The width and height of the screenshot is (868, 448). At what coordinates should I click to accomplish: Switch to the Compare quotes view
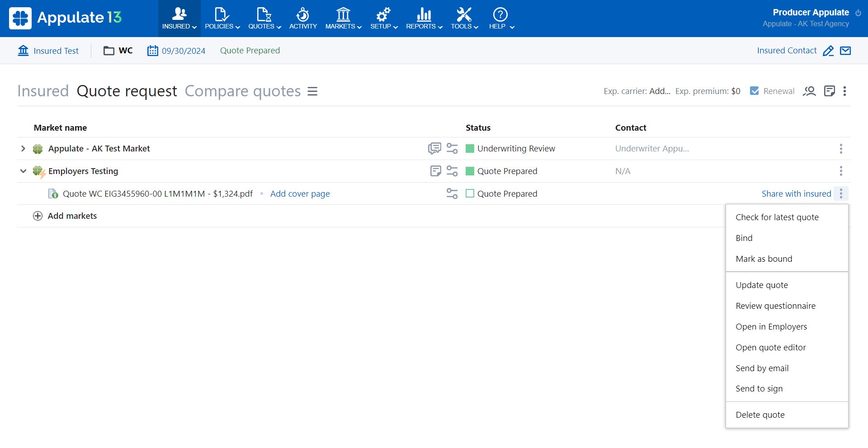(243, 91)
